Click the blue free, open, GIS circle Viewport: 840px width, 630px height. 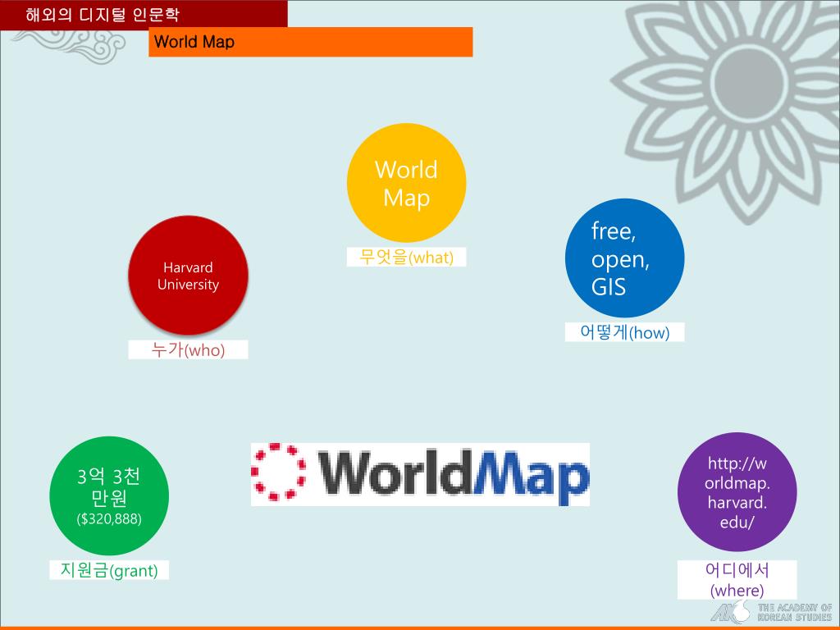point(624,258)
